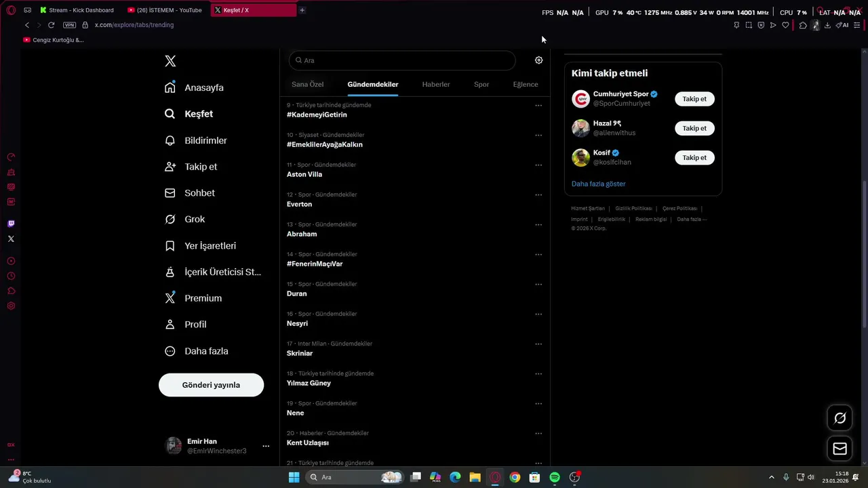Switch to Stream - Kick Dashboard tab
The width and height of the screenshot is (868, 488).
click(77, 10)
